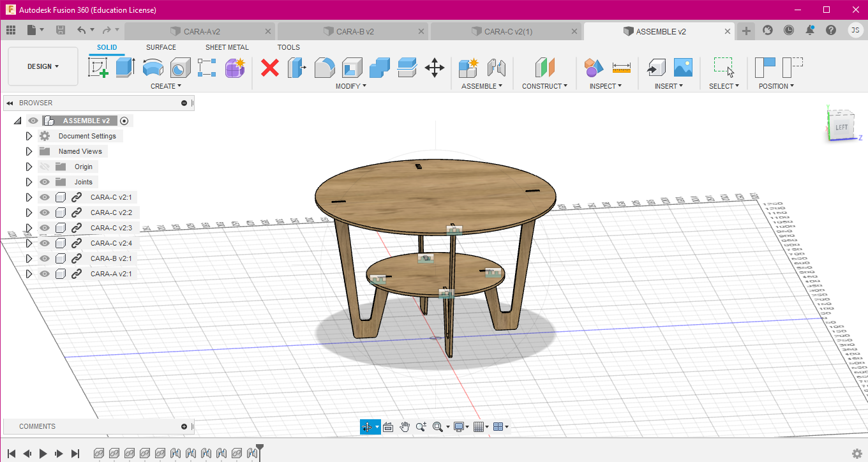
Task: Open the Joint tool in Assemble
Action: (x=496, y=67)
